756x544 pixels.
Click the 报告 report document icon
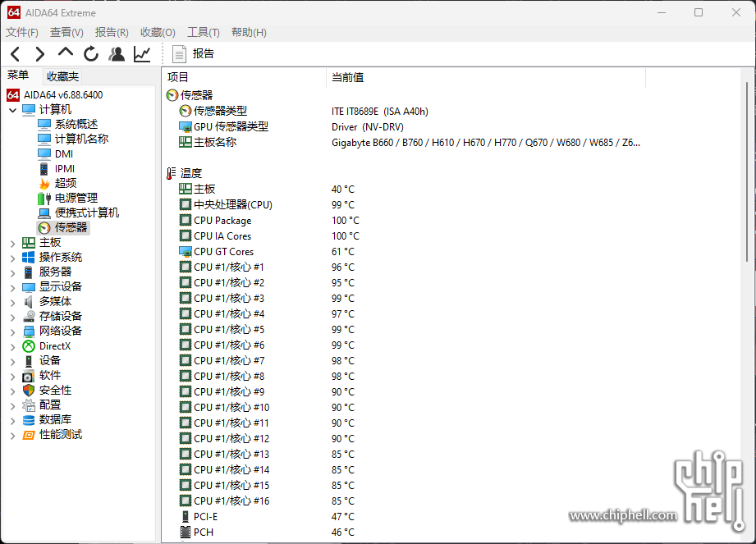(x=179, y=54)
